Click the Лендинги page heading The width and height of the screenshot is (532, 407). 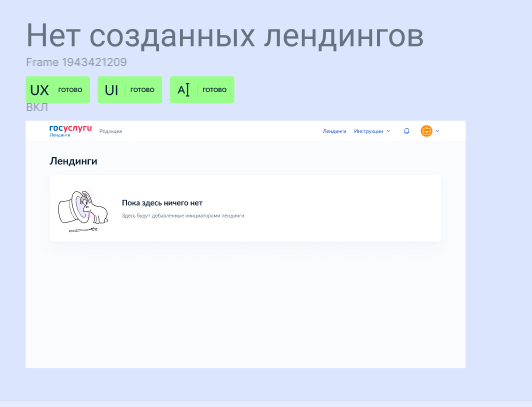coord(74,161)
